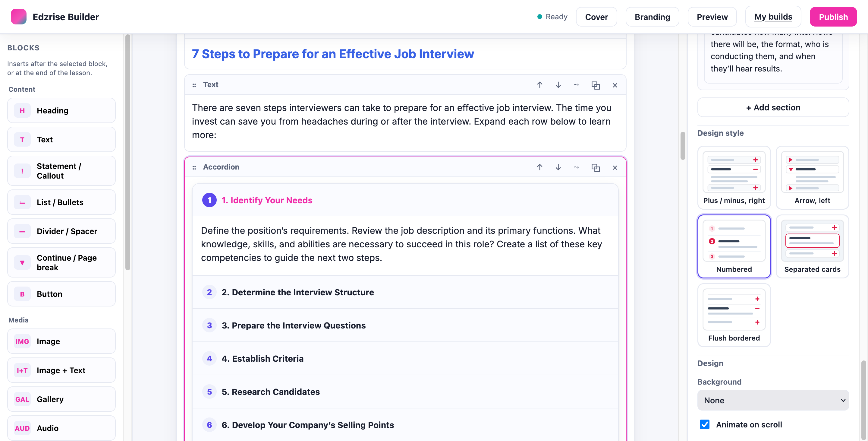Expand 3. Prepare the Interview Questions
The image size is (868, 441).
pyautogui.click(x=405, y=326)
